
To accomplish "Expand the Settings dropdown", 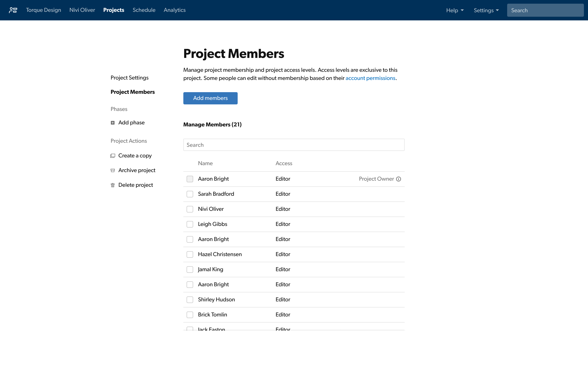I will [x=486, y=10].
